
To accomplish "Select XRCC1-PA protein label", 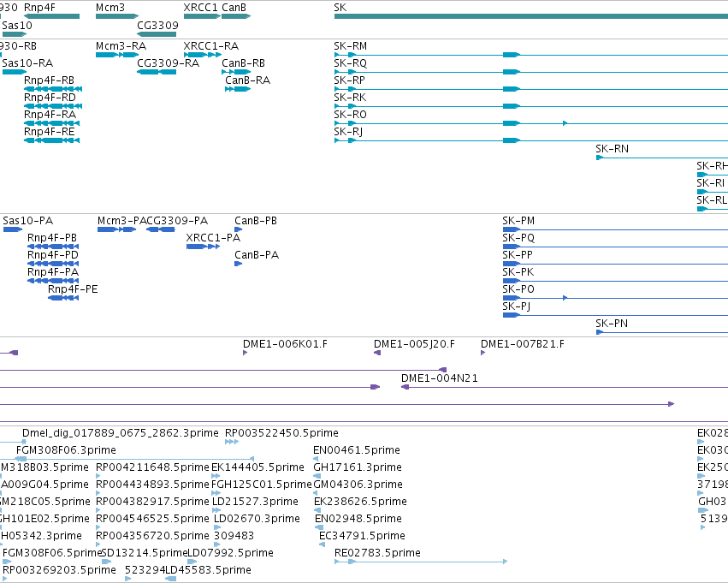I will coord(213,238).
